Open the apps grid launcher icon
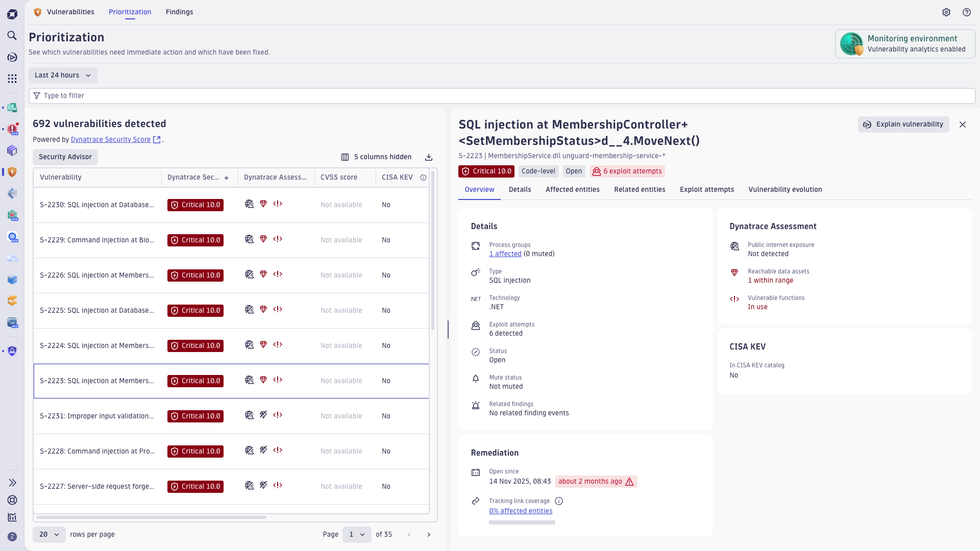This screenshot has width=980, height=551. tap(12, 79)
